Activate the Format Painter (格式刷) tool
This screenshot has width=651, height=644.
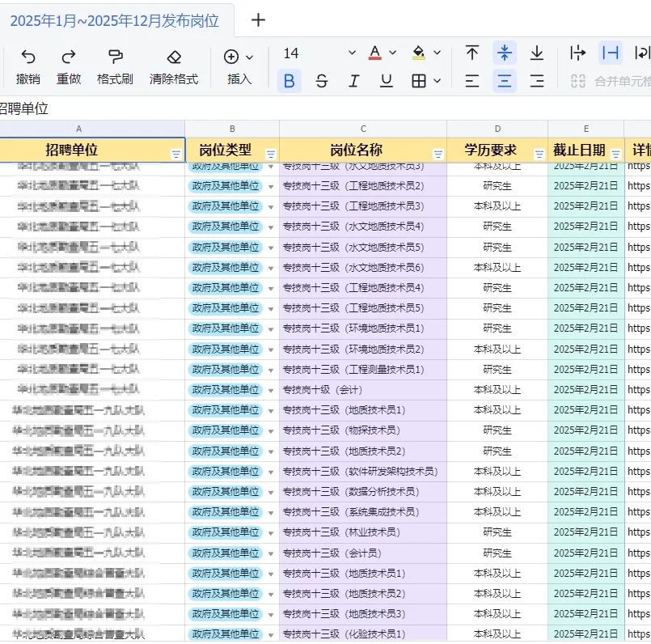click(x=115, y=57)
